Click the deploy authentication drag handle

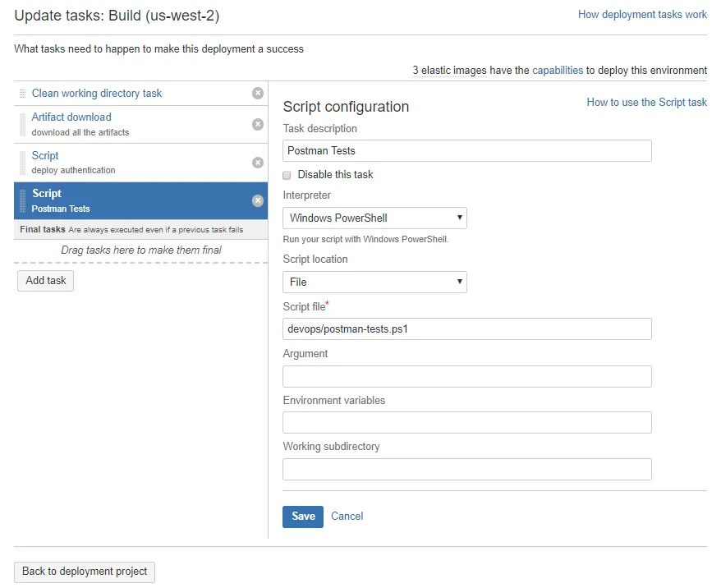pyautogui.click(x=22, y=163)
